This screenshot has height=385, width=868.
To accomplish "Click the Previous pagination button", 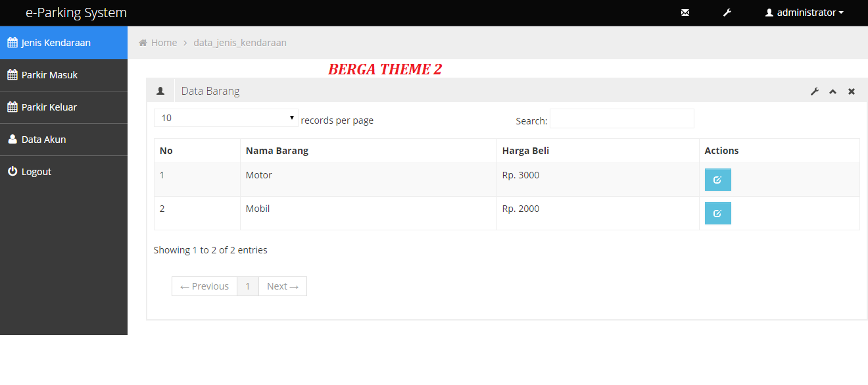I will tap(205, 286).
